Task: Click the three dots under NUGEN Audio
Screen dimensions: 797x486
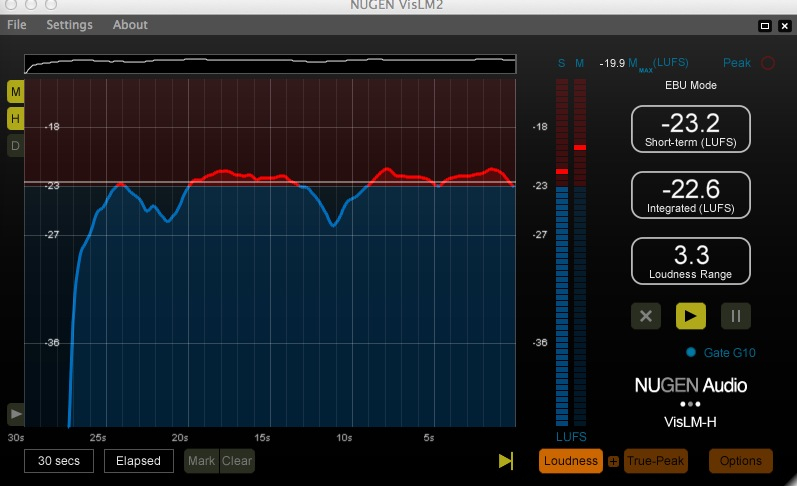Action: click(690, 404)
